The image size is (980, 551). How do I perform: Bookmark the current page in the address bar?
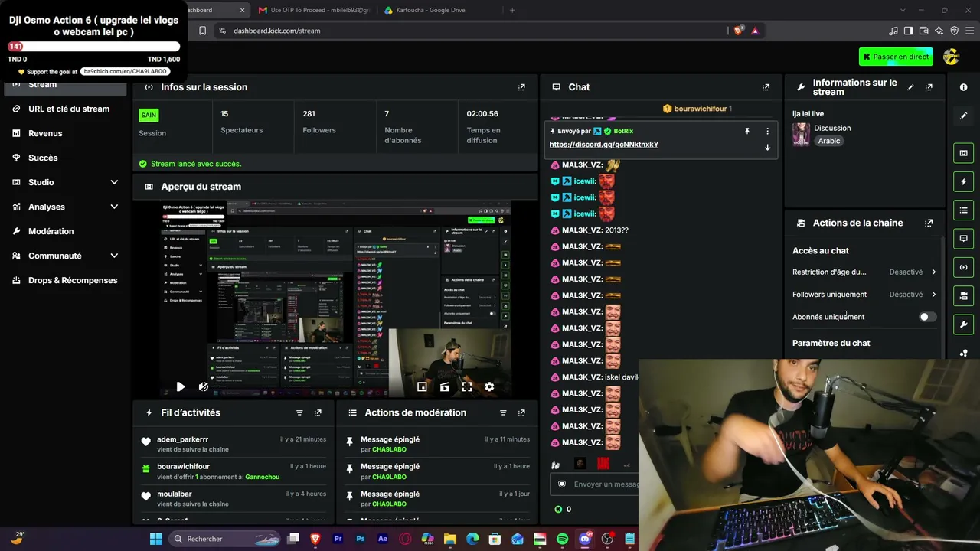point(202,31)
